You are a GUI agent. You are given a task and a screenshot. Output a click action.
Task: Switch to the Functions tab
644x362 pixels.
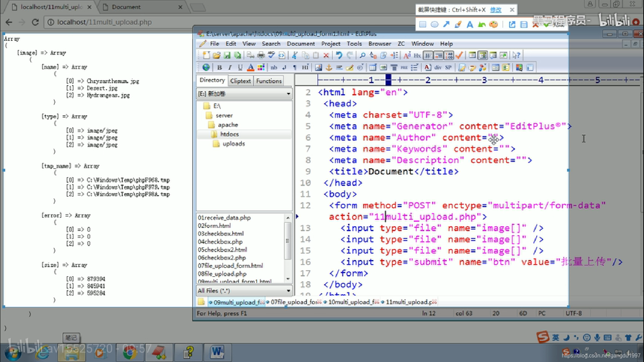(269, 81)
